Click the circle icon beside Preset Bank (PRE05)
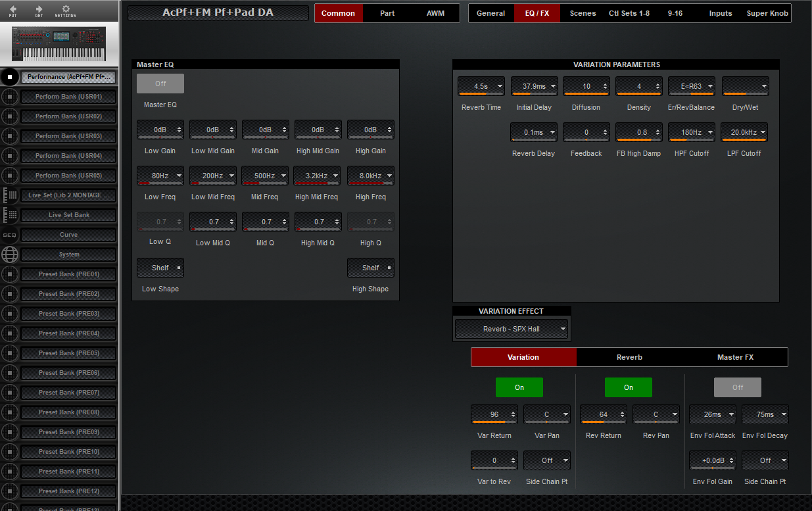Viewport: 812px width, 511px height. pyautogui.click(x=10, y=353)
